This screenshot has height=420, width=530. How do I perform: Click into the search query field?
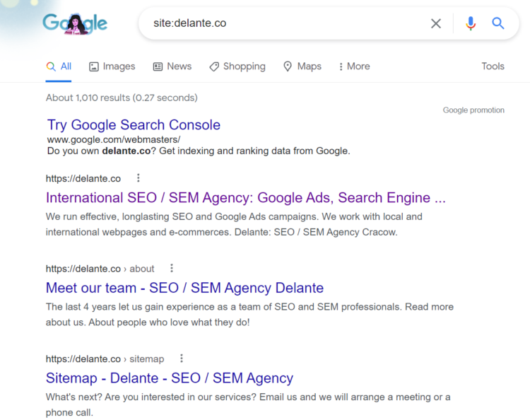click(283, 23)
